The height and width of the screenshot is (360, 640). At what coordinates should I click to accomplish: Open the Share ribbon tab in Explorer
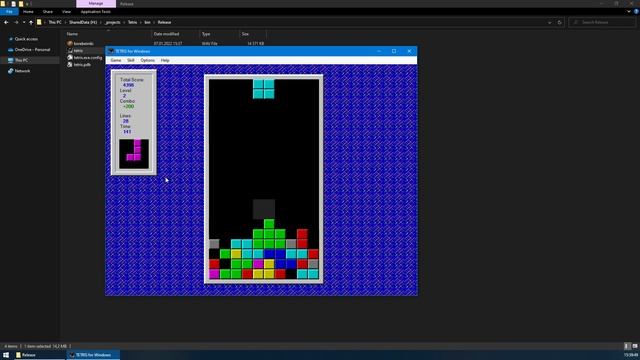pos(48,12)
